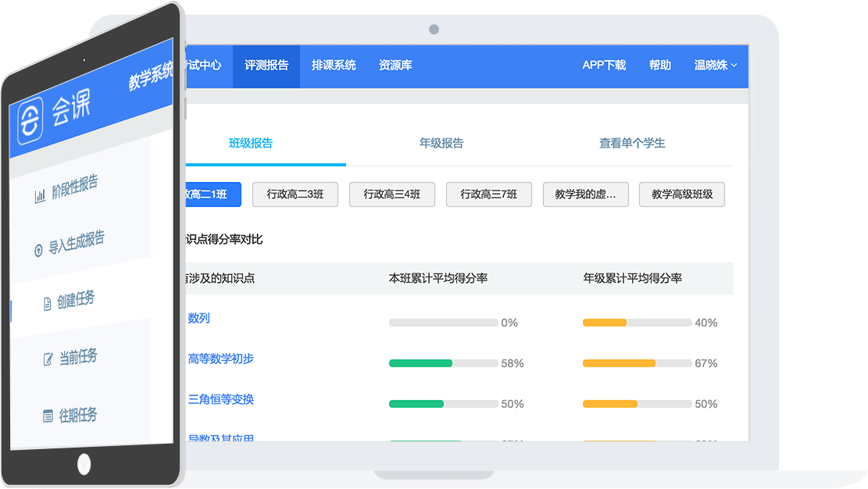
Task: Switch to the 年级报告 tab
Action: pos(441,144)
